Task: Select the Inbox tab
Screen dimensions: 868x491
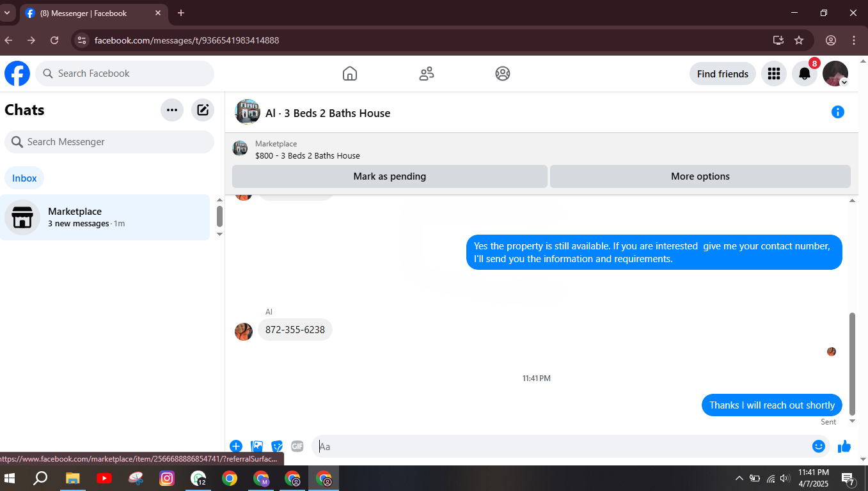Action: (x=24, y=178)
